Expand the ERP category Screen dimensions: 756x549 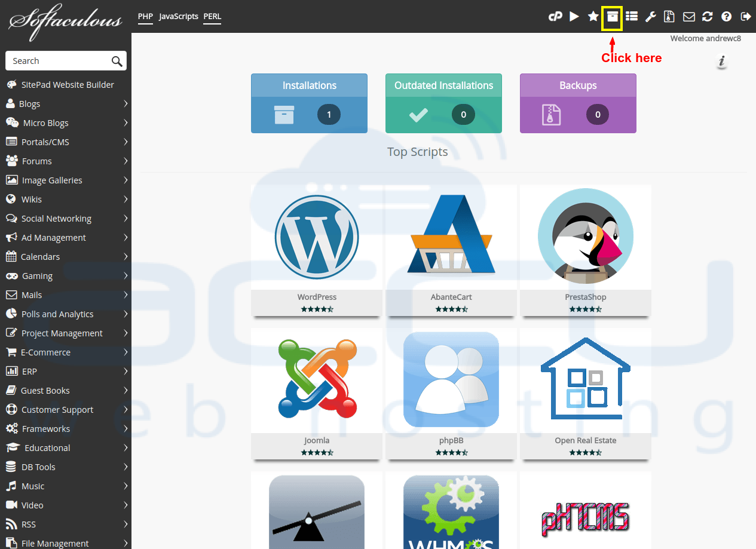click(66, 372)
